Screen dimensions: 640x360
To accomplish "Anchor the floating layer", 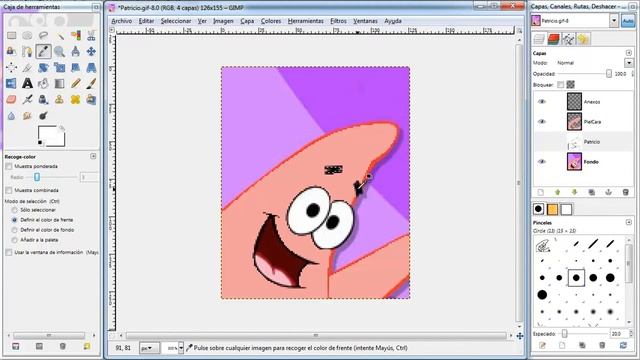I will coord(609,192).
